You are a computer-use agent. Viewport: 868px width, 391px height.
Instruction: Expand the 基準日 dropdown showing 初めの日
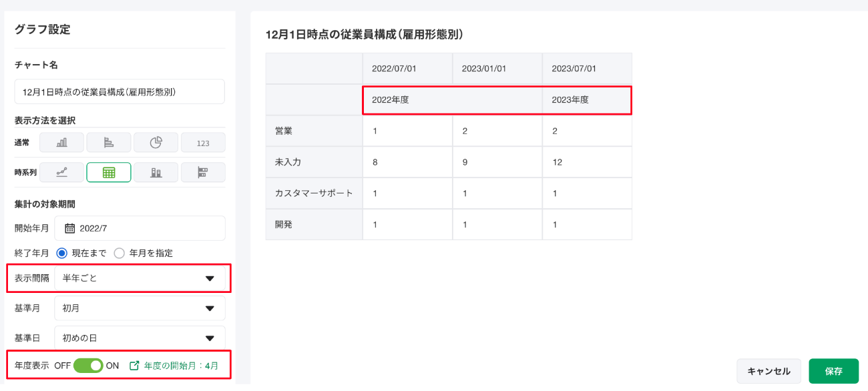(x=140, y=338)
